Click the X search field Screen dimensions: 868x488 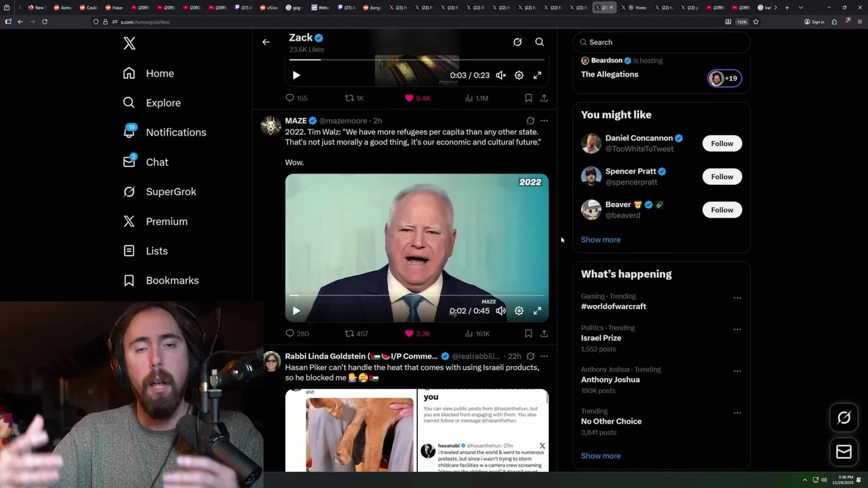point(661,42)
